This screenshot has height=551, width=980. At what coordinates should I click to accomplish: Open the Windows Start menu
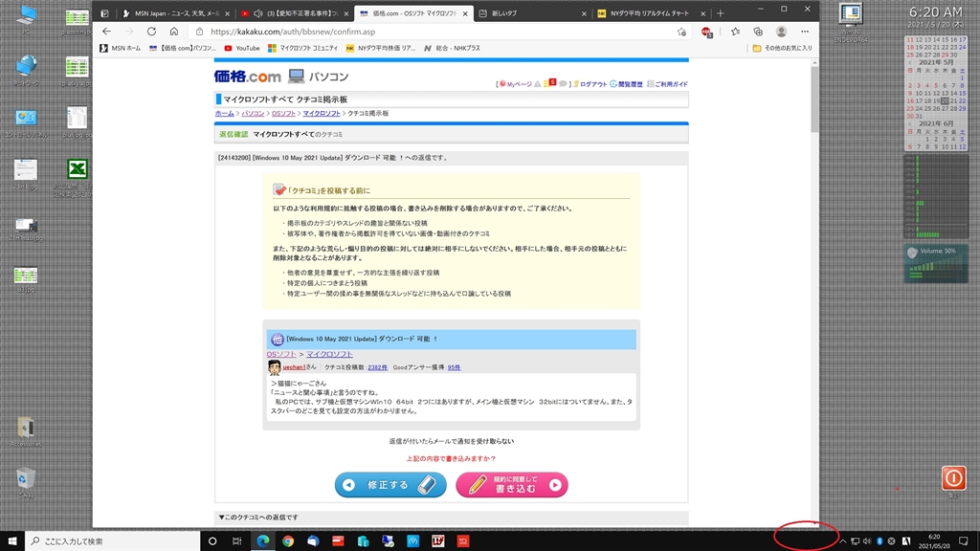tap(11, 541)
